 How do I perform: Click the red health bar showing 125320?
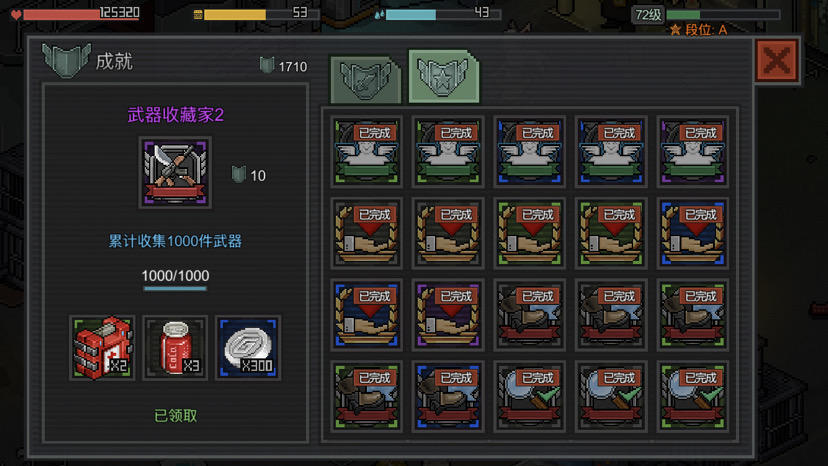81,14
